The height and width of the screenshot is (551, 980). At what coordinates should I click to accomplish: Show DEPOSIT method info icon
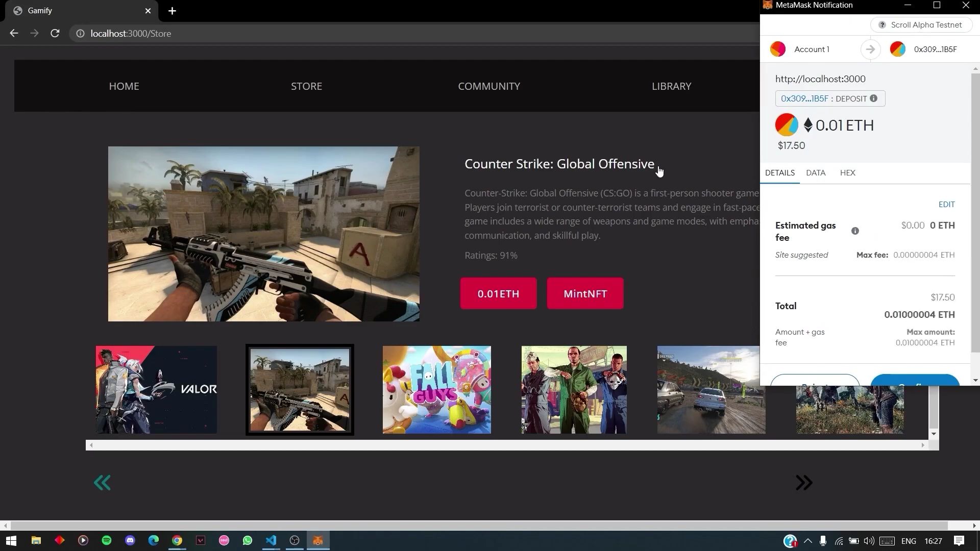(874, 98)
